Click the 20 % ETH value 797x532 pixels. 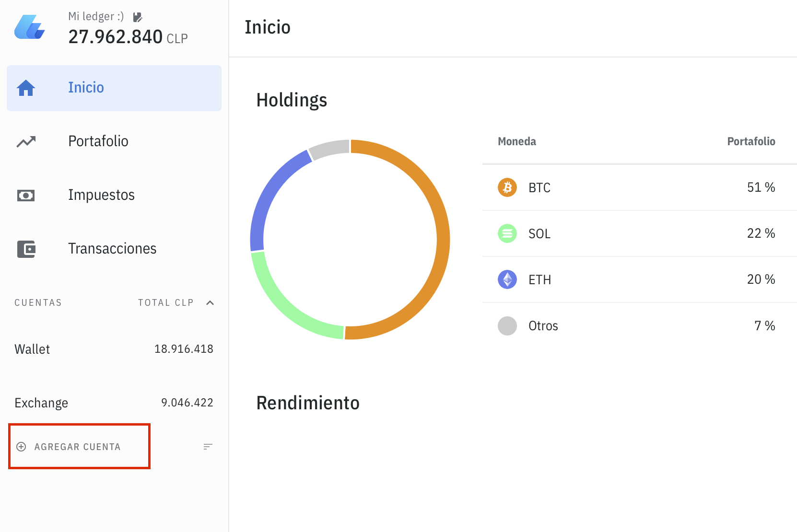click(761, 279)
